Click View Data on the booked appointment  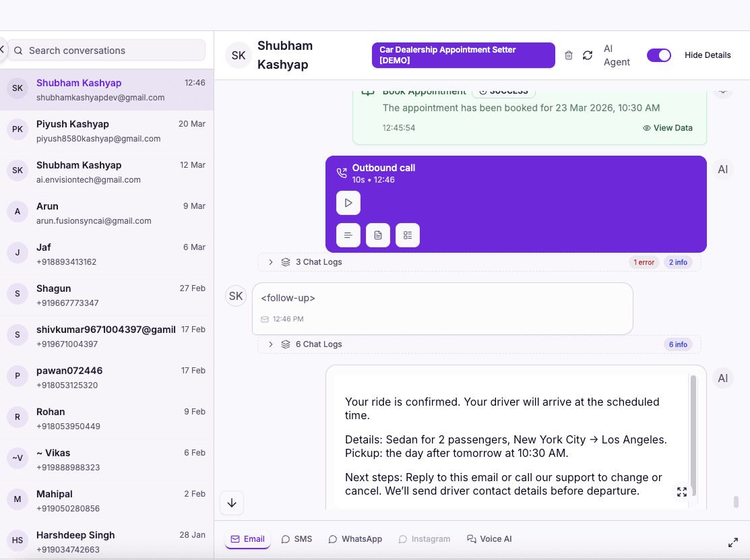[x=668, y=127]
